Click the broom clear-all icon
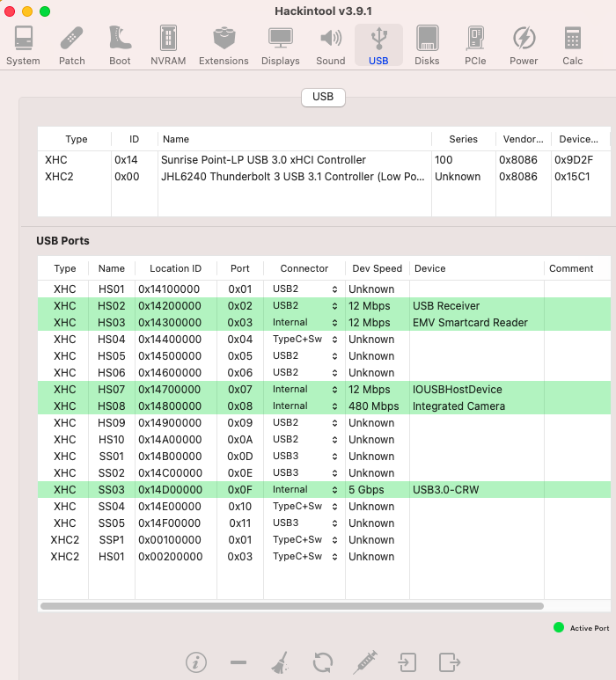Image resolution: width=616 pixels, height=680 pixels. point(281,662)
